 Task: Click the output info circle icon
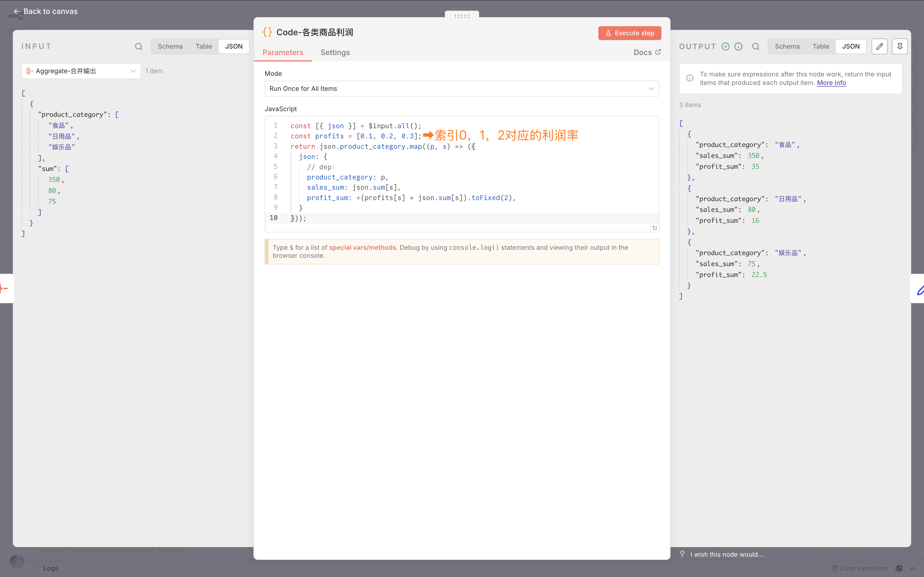tap(738, 46)
